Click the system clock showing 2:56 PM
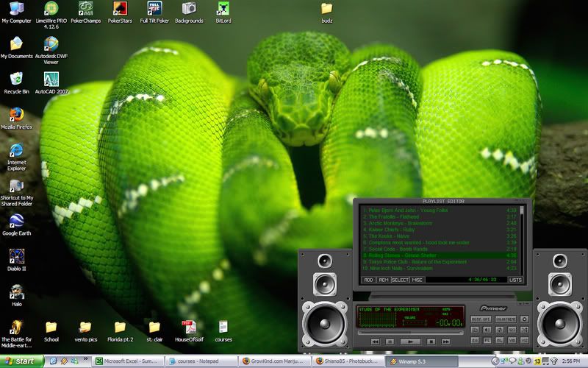Image resolution: width=588 pixels, height=368 pixels. 571,361
